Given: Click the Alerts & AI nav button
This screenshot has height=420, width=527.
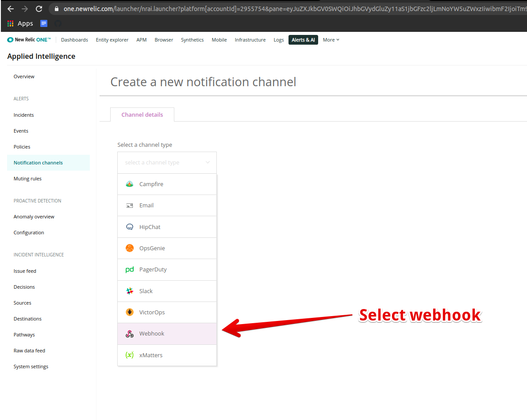Looking at the screenshot, I should (303, 40).
